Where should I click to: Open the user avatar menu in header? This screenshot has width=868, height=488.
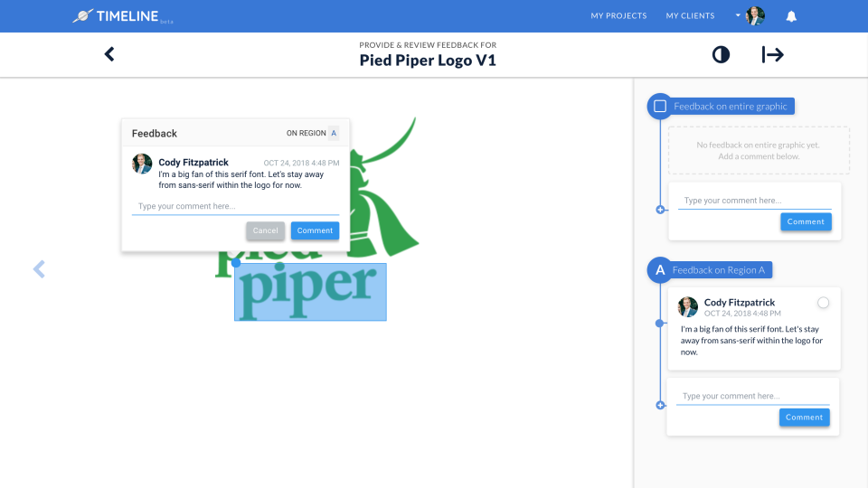pyautogui.click(x=755, y=16)
